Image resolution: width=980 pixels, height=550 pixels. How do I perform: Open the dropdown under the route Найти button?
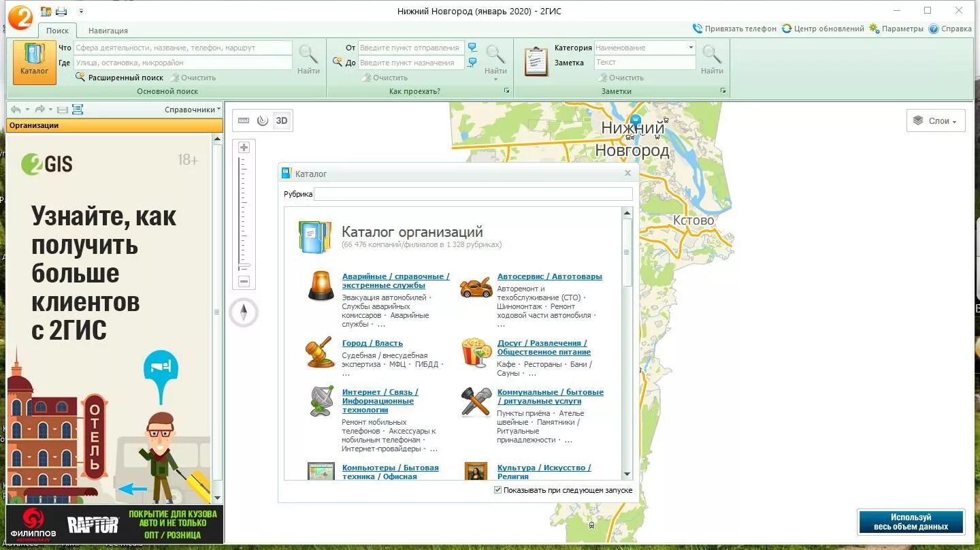tap(495, 80)
